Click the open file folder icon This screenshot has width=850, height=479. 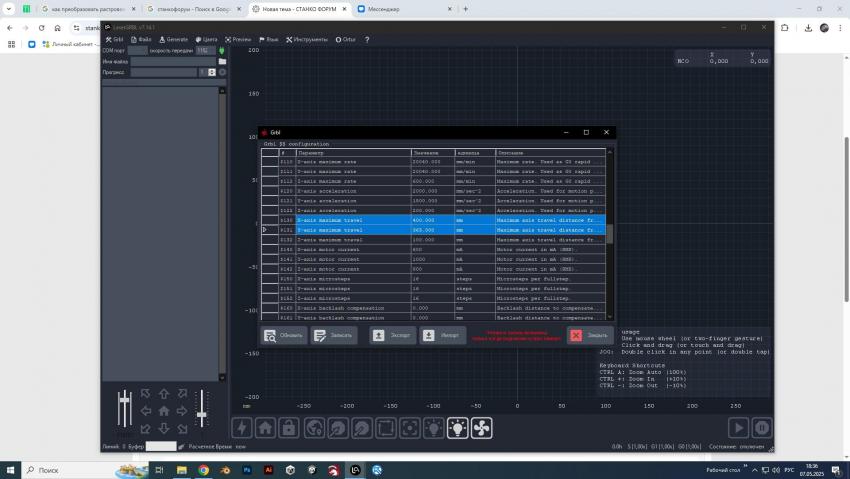222,61
